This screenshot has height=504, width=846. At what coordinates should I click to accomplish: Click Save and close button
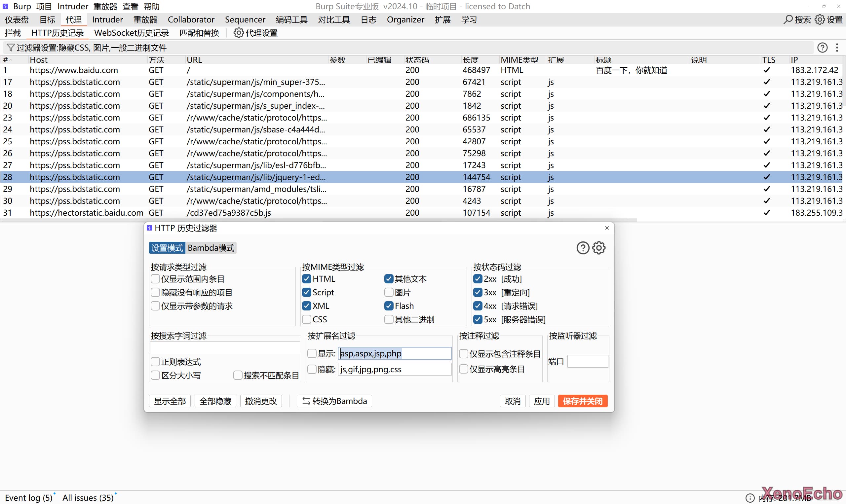coord(582,401)
